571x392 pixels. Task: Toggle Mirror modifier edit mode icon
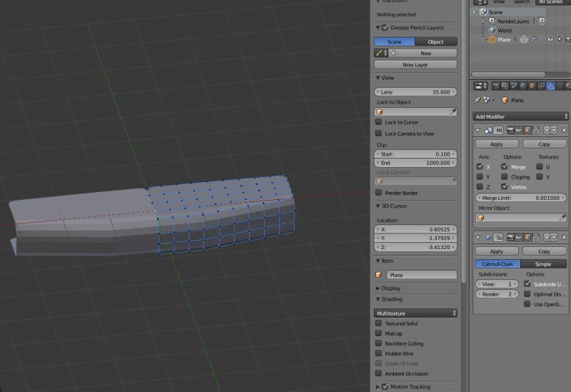tap(527, 130)
